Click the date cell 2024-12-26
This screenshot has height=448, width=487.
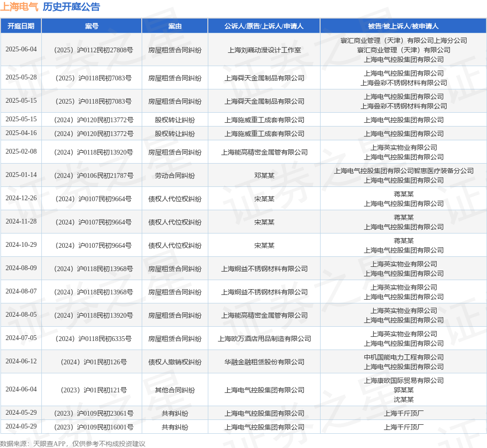pos(21,198)
